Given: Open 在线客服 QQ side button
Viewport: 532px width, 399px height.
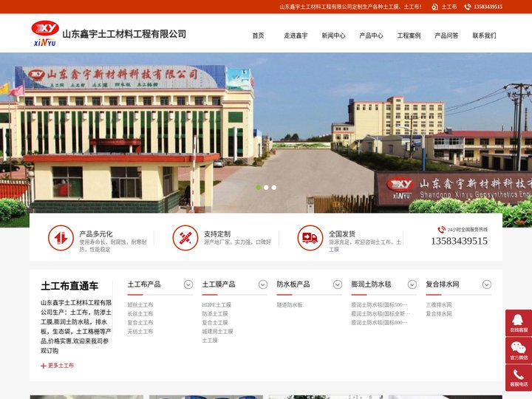Looking at the screenshot, I should point(519,323).
